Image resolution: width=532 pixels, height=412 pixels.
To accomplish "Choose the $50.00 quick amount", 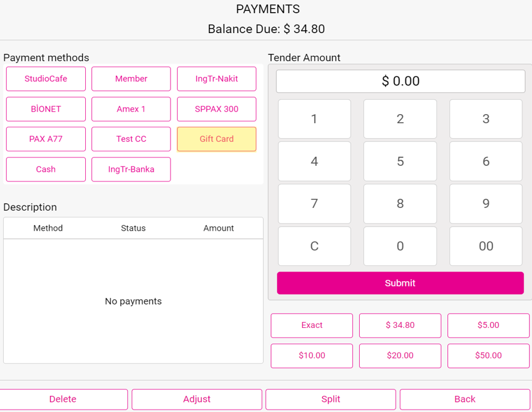I will click(488, 356).
